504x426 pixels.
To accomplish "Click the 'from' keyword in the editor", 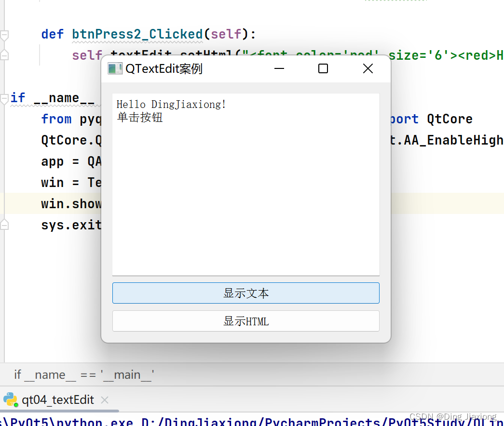I will [x=56, y=119].
